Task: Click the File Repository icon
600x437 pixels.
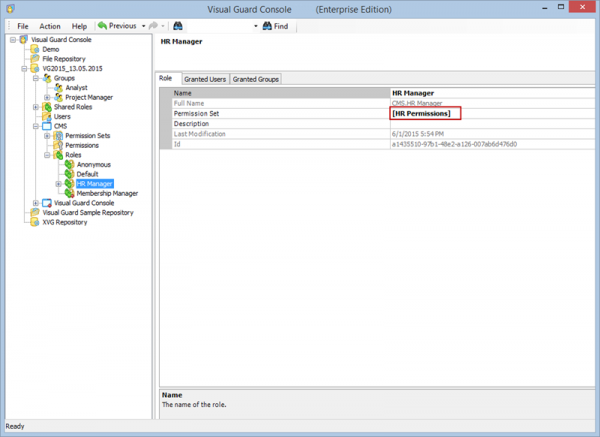Action: point(35,59)
